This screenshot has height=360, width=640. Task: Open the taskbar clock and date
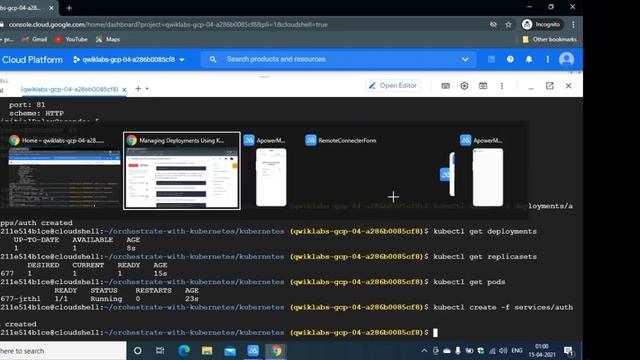[542, 351]
